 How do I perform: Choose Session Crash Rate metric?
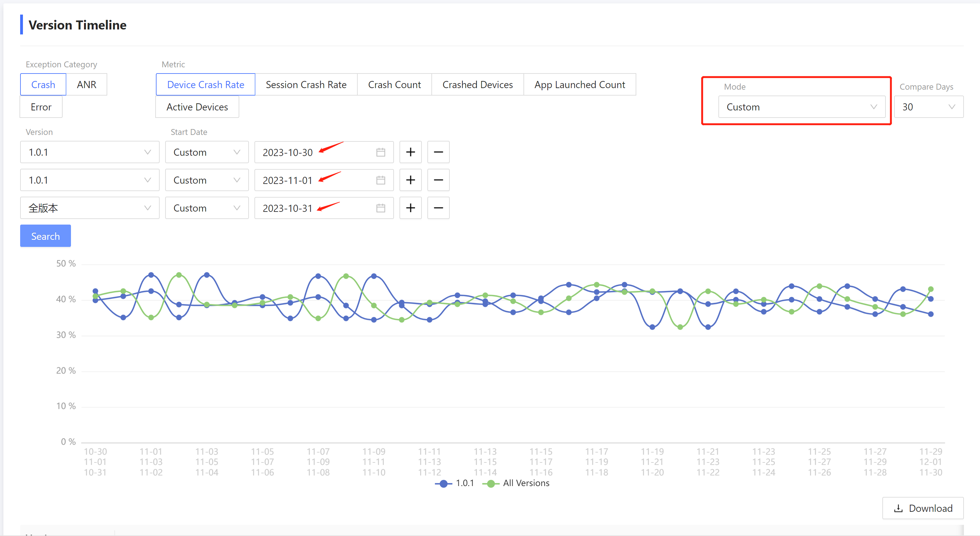click(306, 84)
